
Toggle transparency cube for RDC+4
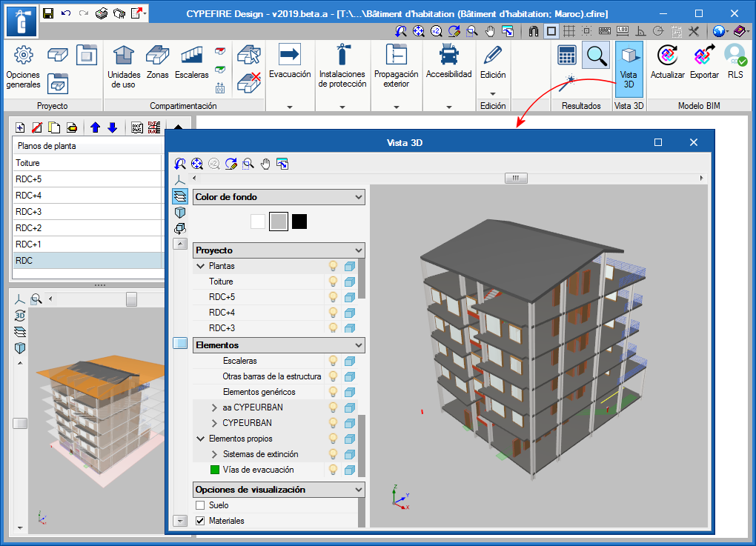[350, 313]
